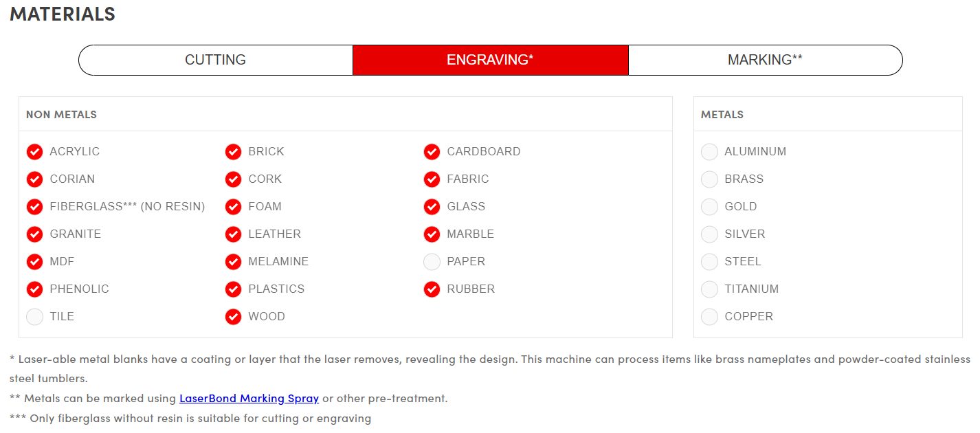Viewport: 980px width, 433px height.
Task: Click the FIBERGLASS*** (NO RESIN) label
Action: coord(127,207)
